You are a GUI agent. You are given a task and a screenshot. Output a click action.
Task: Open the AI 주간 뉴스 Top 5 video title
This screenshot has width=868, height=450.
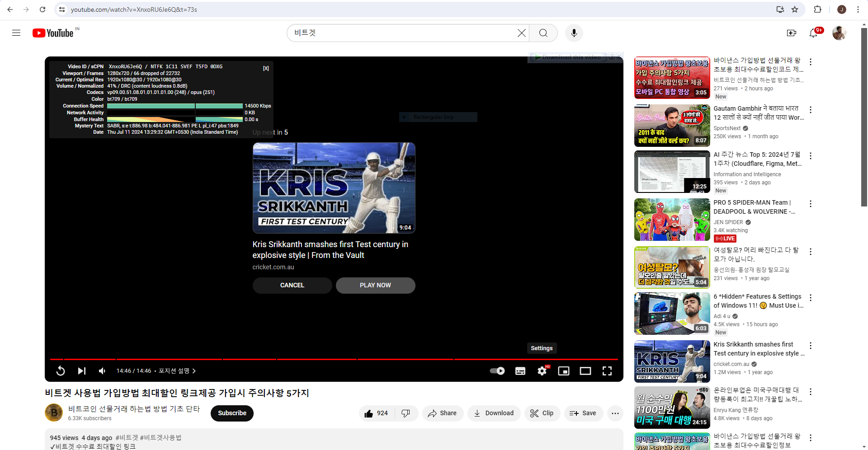pyautogui.click(x=758, y=159)
